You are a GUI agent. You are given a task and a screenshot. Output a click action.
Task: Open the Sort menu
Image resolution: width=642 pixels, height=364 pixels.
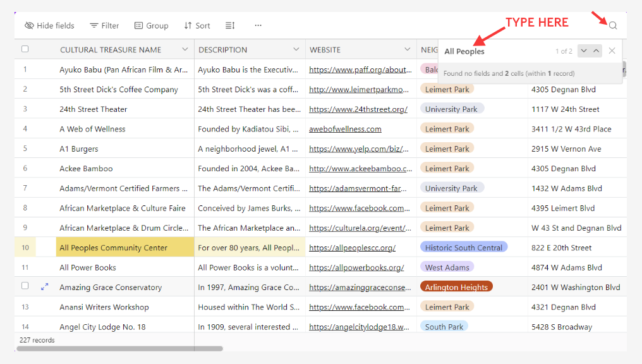[197, 25]
